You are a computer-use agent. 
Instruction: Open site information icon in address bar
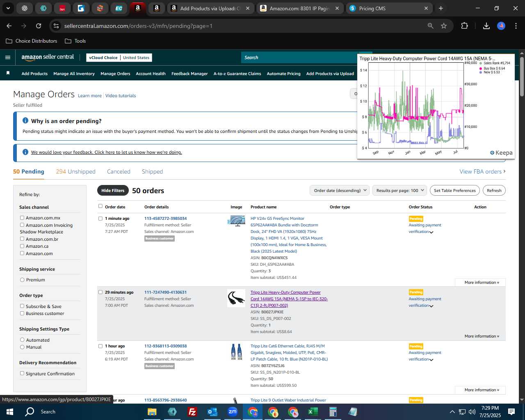[56, 26]
